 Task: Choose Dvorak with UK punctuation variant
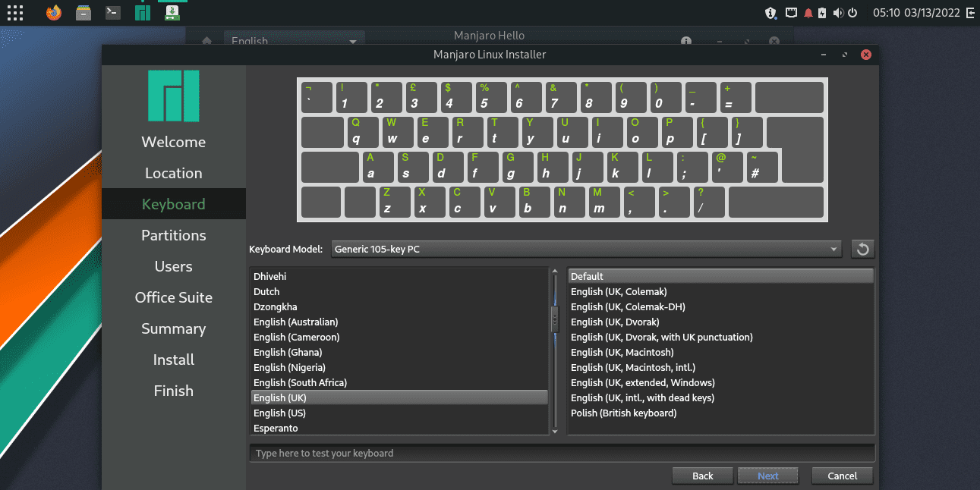721,337
